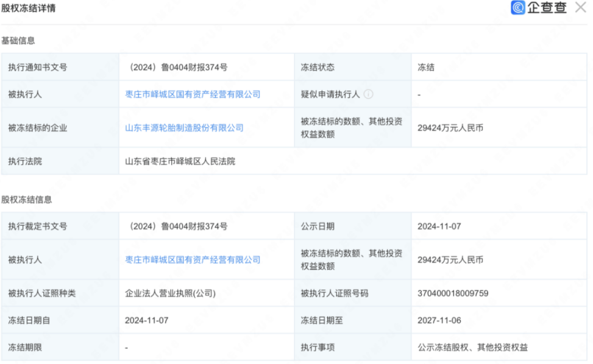Click the 股权冻结信息 section heading
593x364 pixels.
pos(26,200)
